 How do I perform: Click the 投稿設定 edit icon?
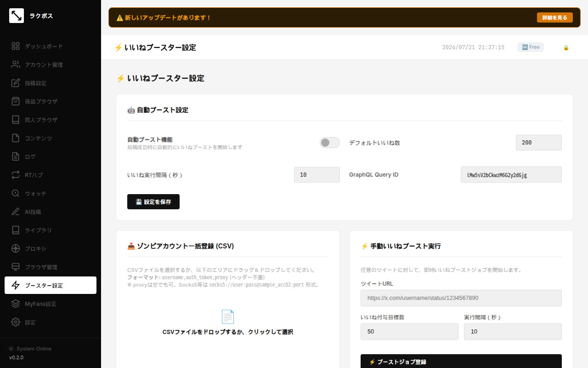(16, 83)
